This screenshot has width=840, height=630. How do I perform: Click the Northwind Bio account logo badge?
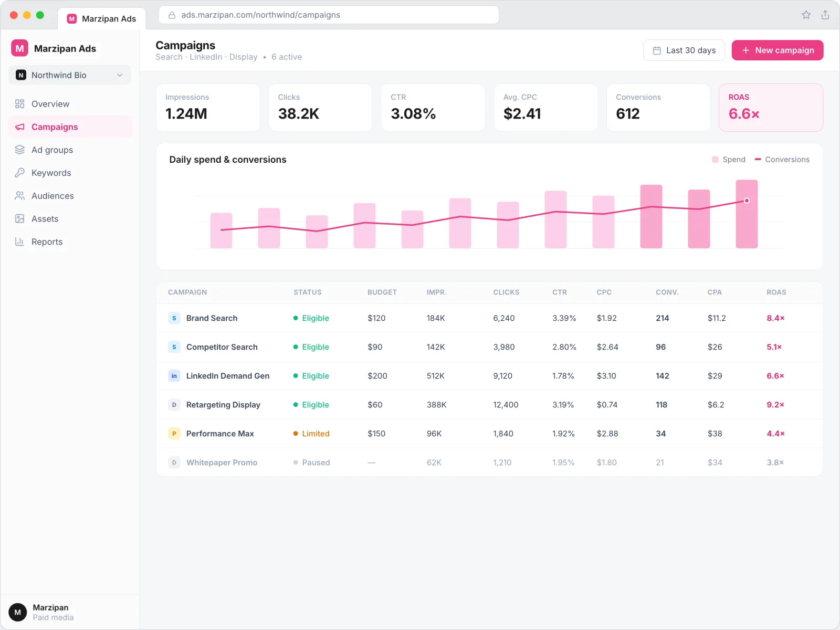(x=21, y=75)
